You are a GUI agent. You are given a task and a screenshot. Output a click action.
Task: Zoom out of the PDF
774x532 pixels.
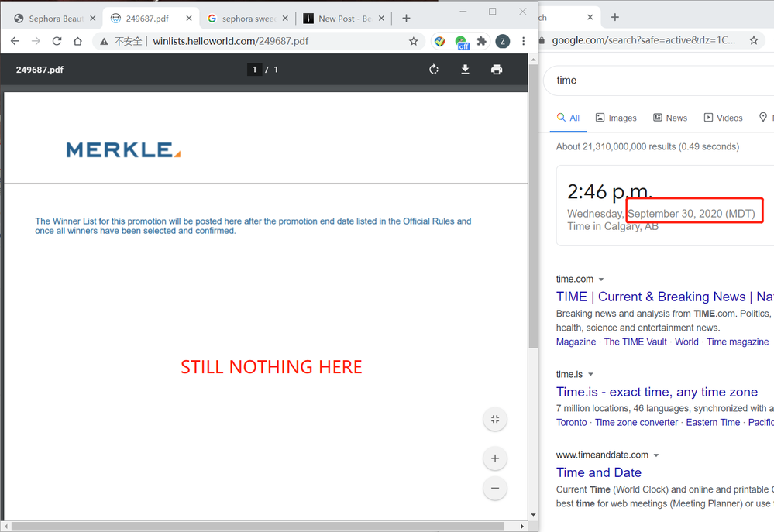494,489
